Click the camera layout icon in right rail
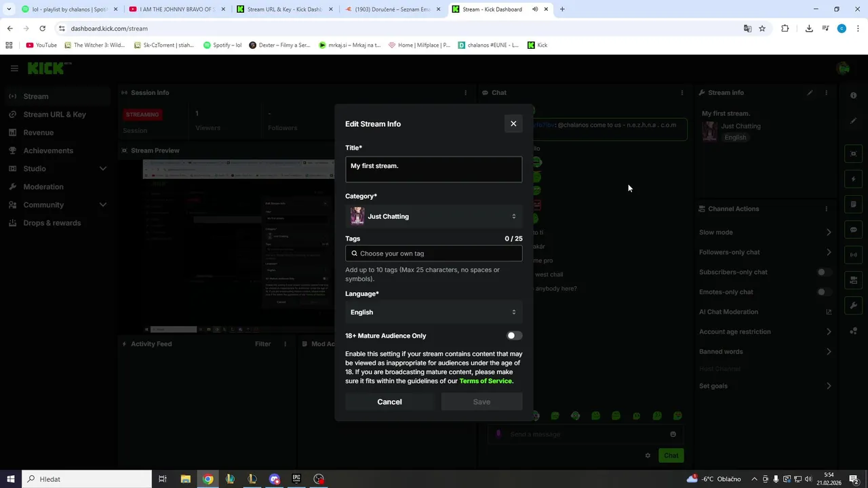 854,280
